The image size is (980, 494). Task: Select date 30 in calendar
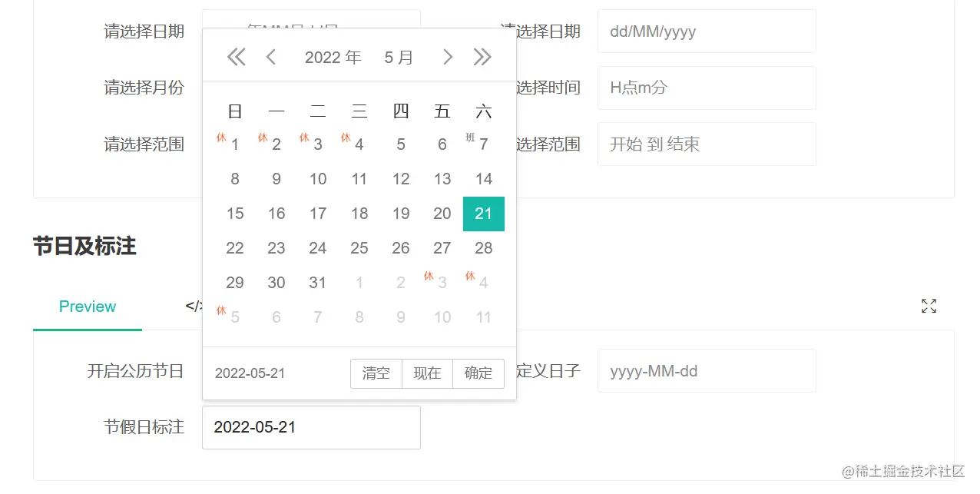[276, 283]
